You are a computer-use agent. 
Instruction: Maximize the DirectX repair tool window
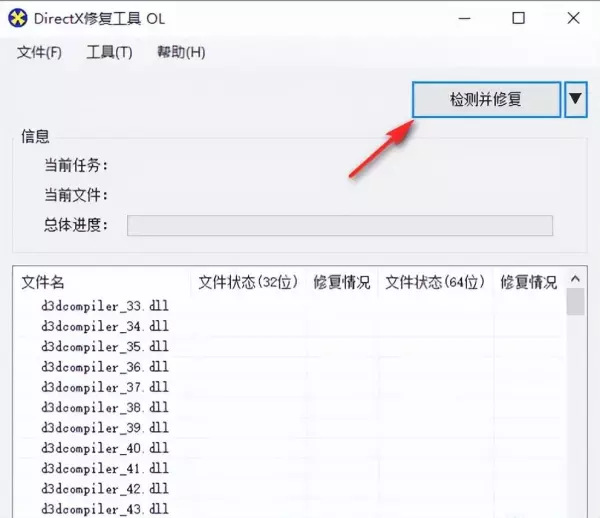518,18
